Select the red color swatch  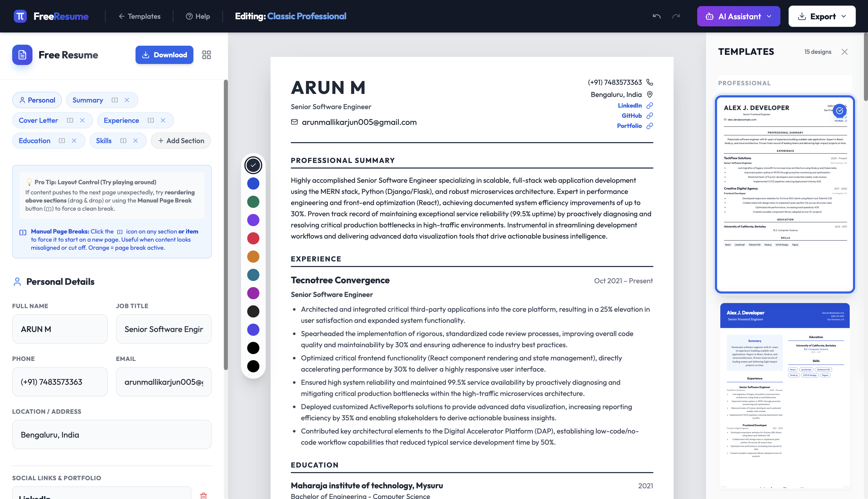pos(253,238)
